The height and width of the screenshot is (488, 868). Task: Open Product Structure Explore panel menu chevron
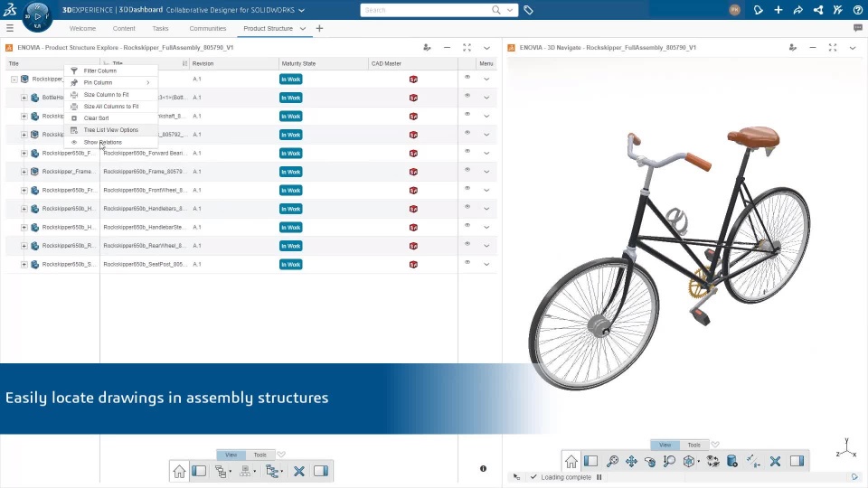click(486, 48)
